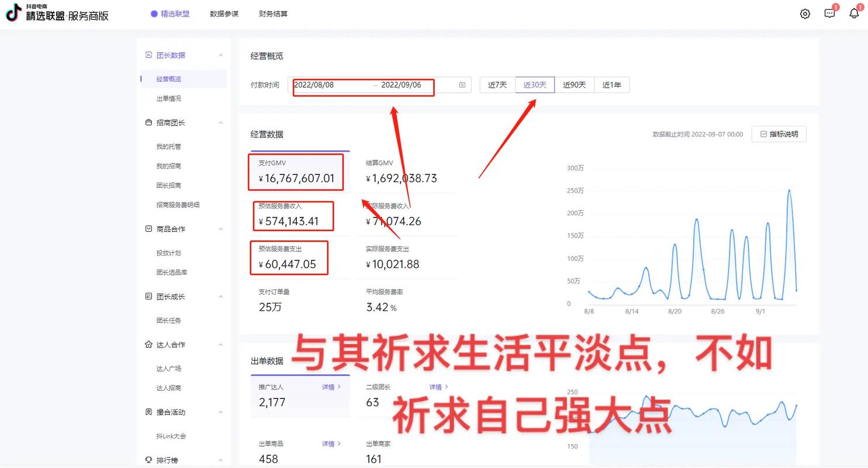Collapse the 撮合活动 section chevron
Viewport: 868px width, 468px height.
(220, 412)
